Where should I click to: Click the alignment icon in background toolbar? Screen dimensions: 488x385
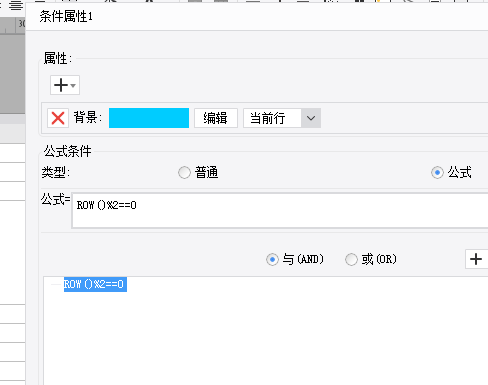(16, 5)
